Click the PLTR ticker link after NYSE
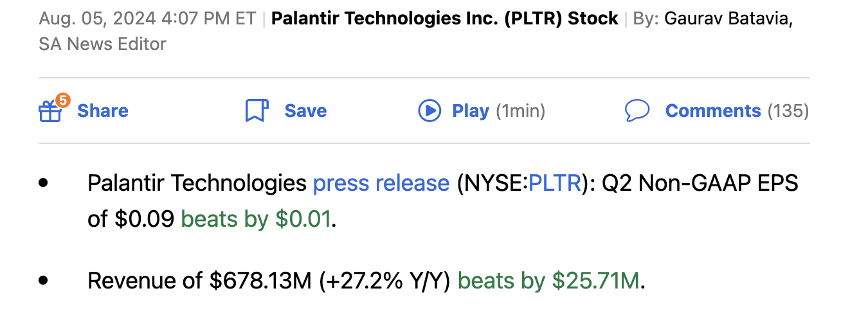Viewport: 868px width, 311px height. 554,184
